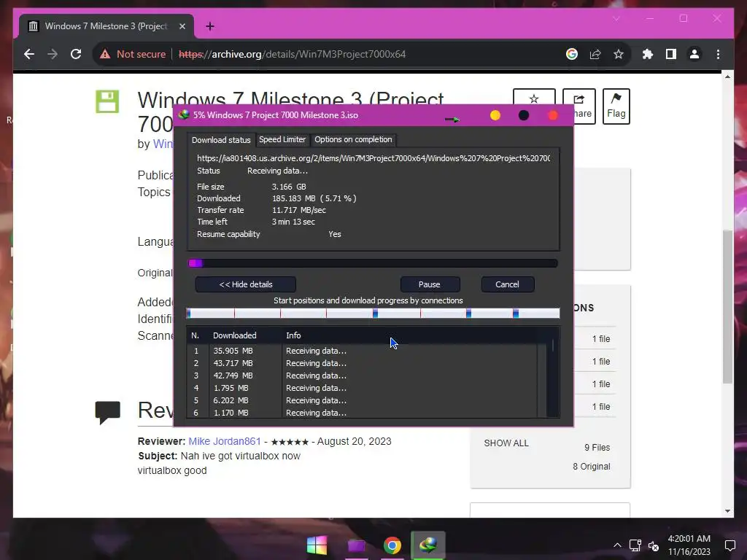Select the Windows 7 Milestone 3 browser tab
This screenshot has height=560, width=747.
tap(107, 26)
